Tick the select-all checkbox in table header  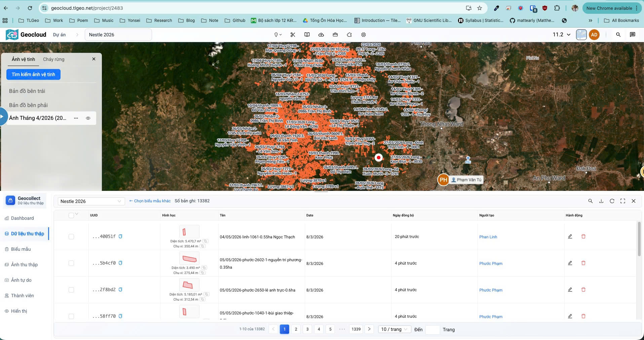(x=71, y=215)
